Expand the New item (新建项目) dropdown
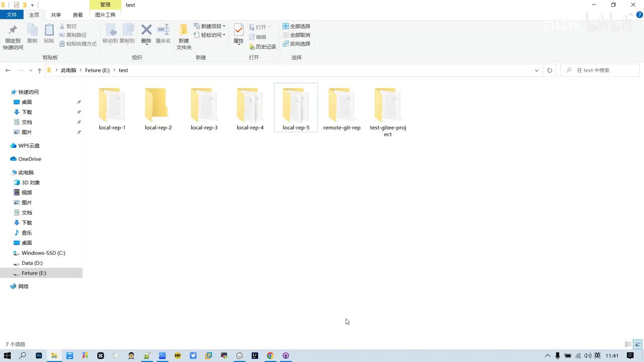The width and height of the screenshot is (644, 362). (210, 26)
